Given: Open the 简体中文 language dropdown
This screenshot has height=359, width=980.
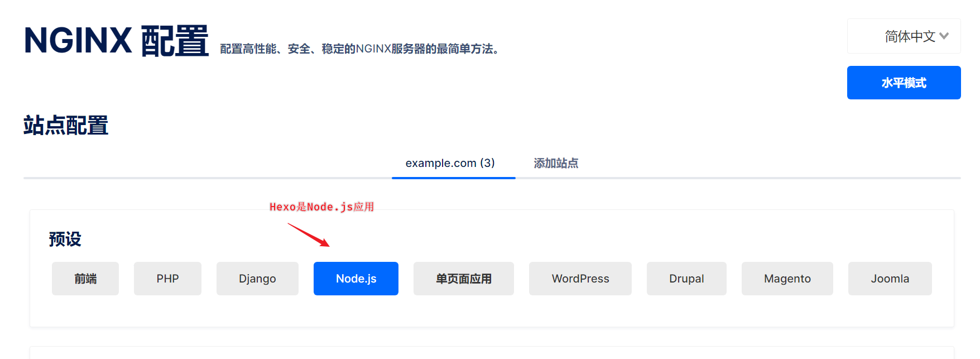Looking at the screenshot, I should click(x=904, y=36).
